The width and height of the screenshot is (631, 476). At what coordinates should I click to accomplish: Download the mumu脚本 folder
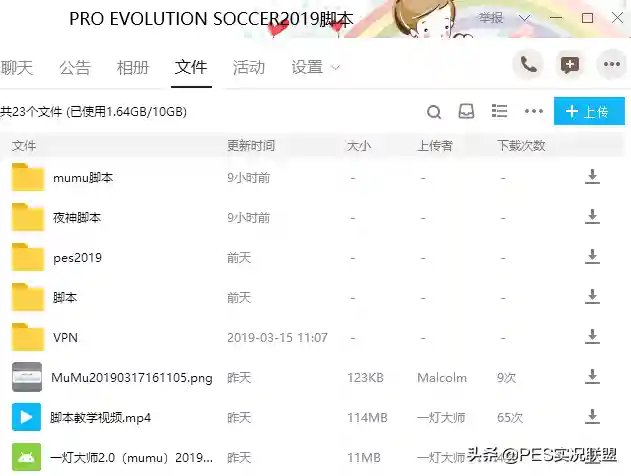(x=592, y=177)
